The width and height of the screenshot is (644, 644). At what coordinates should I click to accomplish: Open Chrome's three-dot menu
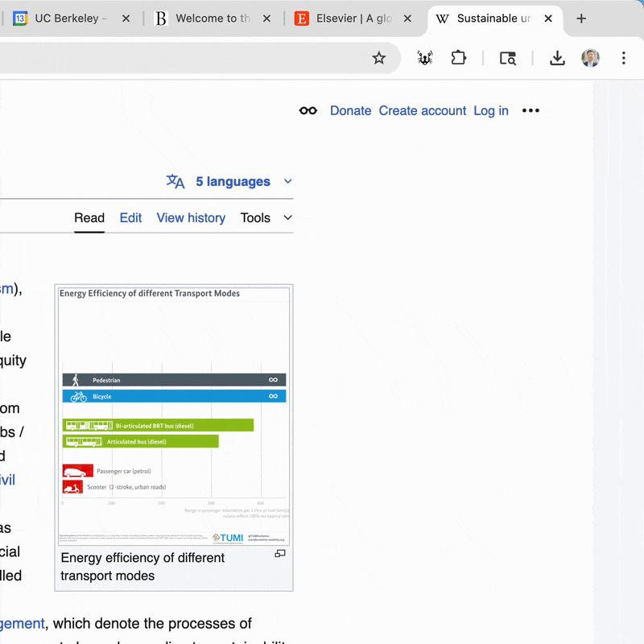(x=623, y=58)
